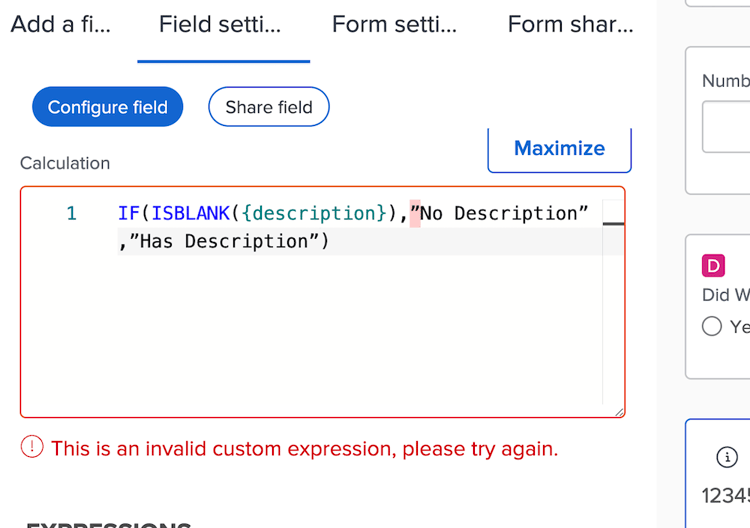This screenshot has height=528, width=750.
Task: Click line number 1 in the editor gutter
Action: tap(71, 213)
